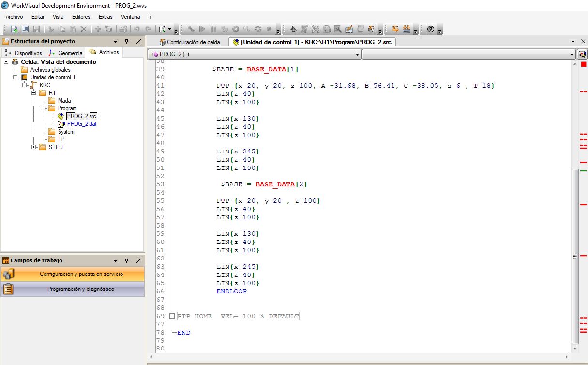588x365 pixels.
Task: Click the padlock toolbar icon
Action: (327, 30)
